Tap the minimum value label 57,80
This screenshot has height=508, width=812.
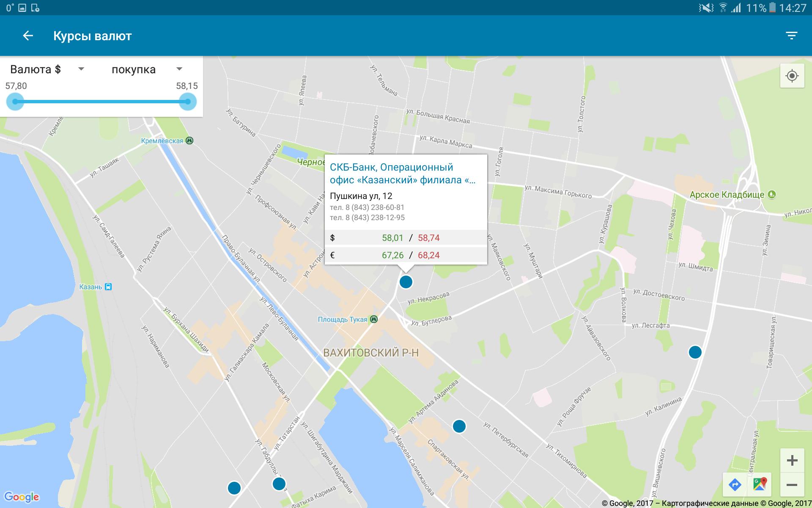point(16,86)
